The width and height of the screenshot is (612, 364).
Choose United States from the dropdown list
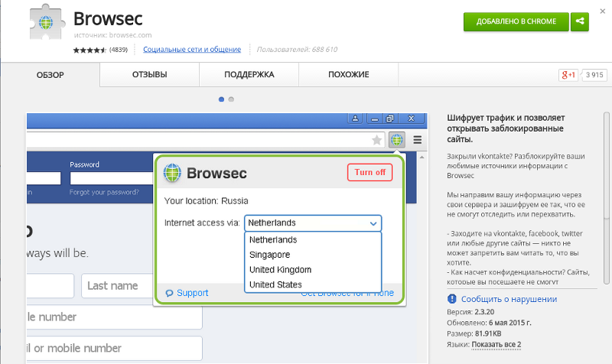313,284
